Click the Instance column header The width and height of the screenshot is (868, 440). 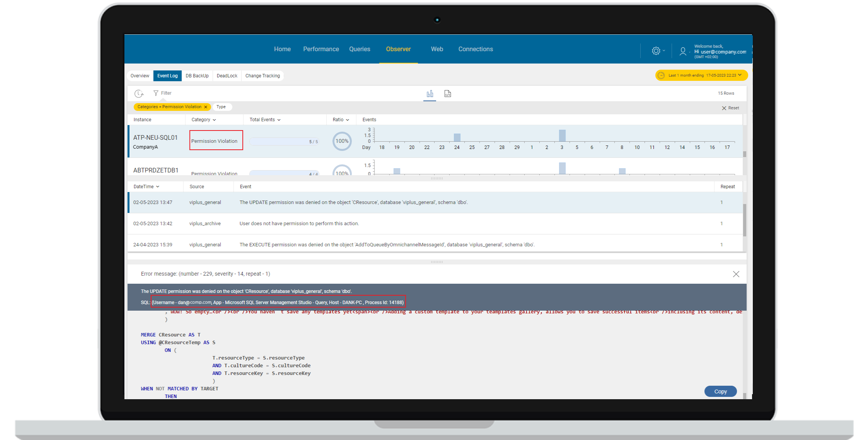tap(143, 120)
